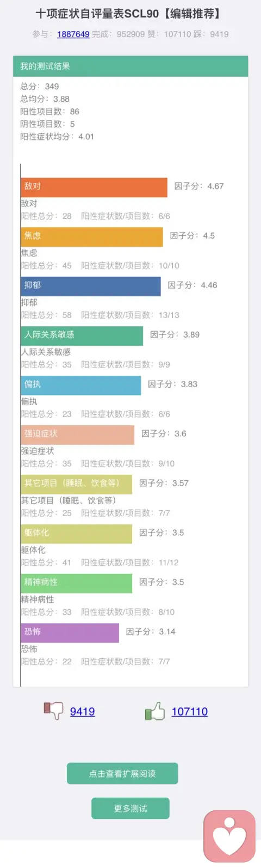The image size is (261, 868).
Task: Select the green 人际关系敏感 bar
Action: [x=82, y=336]
